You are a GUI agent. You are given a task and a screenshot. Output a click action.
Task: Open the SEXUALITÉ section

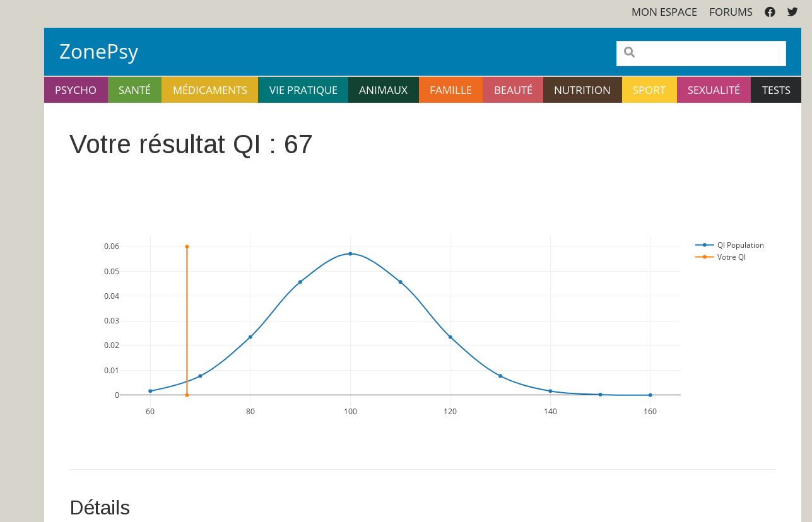(x=713, y=90)
